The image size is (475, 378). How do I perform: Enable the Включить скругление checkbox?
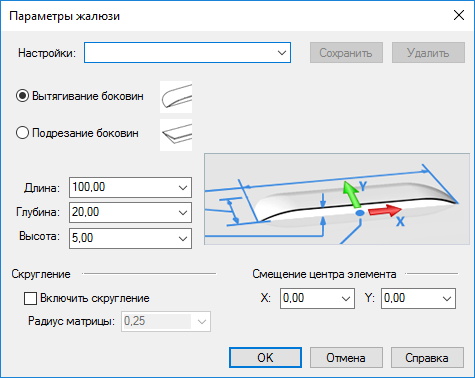click(x=30, y=298)
